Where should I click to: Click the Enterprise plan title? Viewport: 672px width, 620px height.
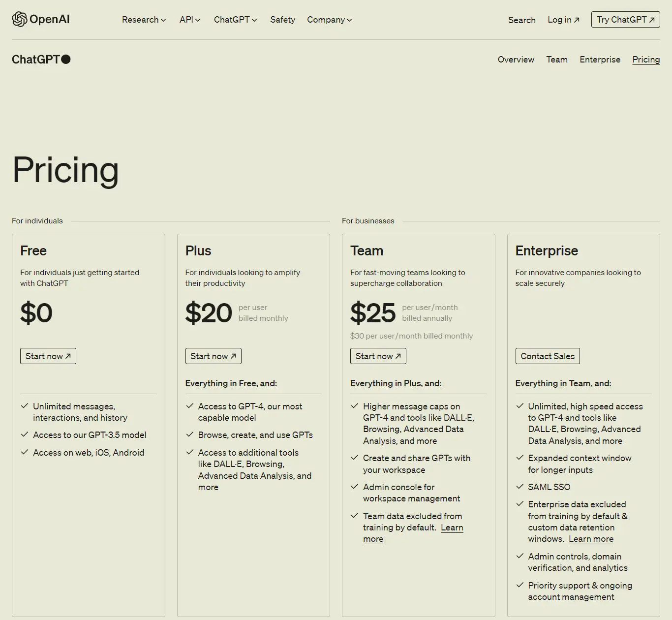pos(547,250)
